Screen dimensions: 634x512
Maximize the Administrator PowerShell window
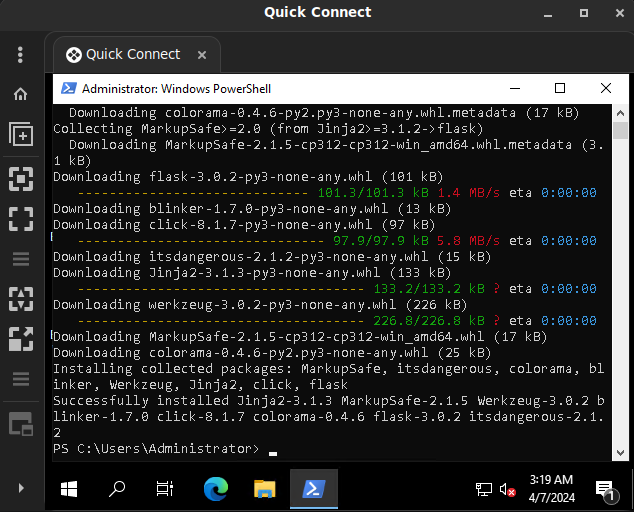pyautogui.click(x=560, y=88)
